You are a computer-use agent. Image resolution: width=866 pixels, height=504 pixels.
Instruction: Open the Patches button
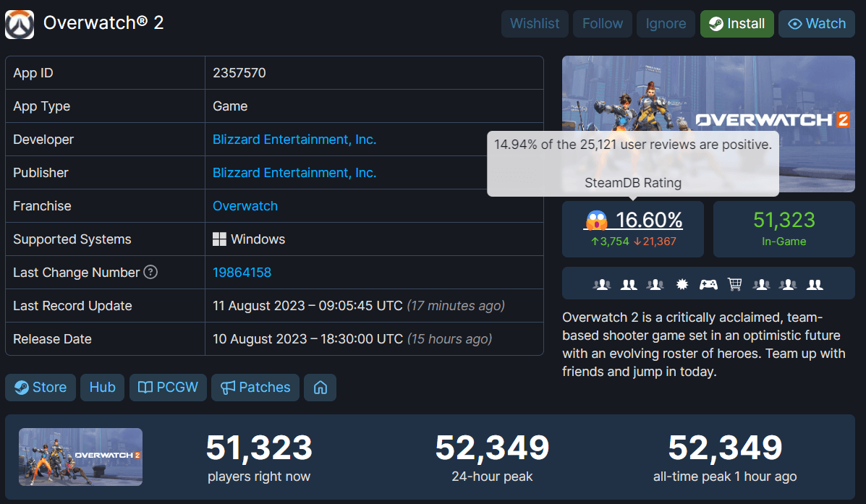tap(255, 388)
